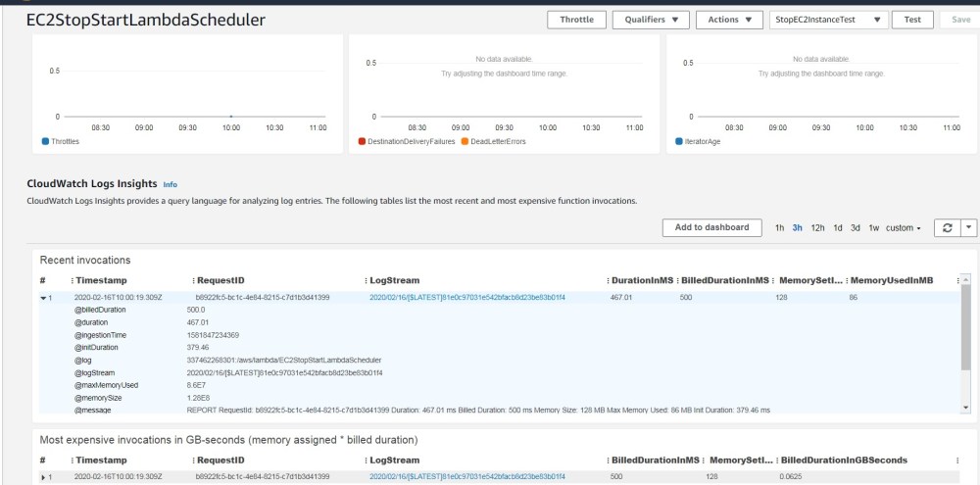Collapse the first recent invocation row
Screen dimensions: 980x485
click(43, 297)
